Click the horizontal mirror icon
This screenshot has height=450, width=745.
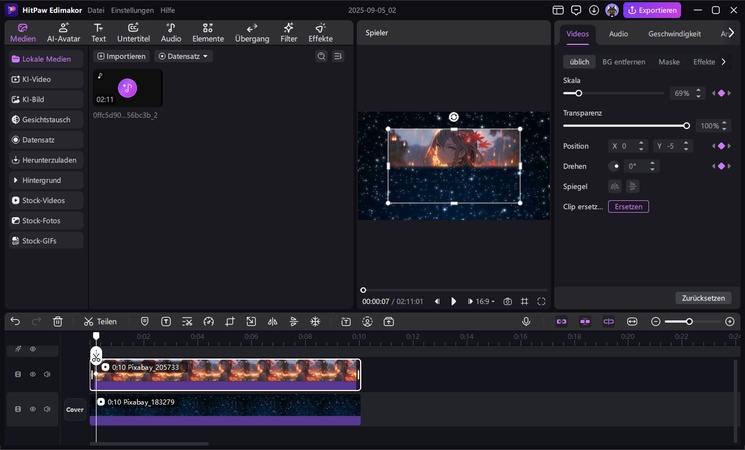pos(615,186)
